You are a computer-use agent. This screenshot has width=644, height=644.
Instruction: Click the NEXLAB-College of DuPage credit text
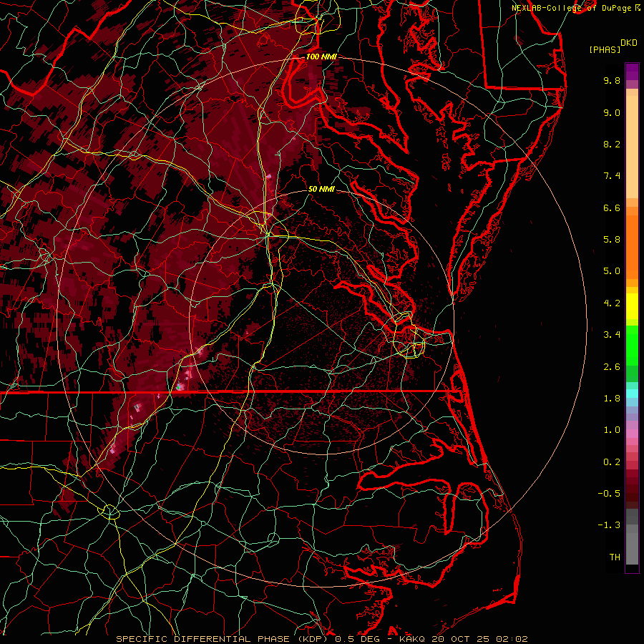573,8
